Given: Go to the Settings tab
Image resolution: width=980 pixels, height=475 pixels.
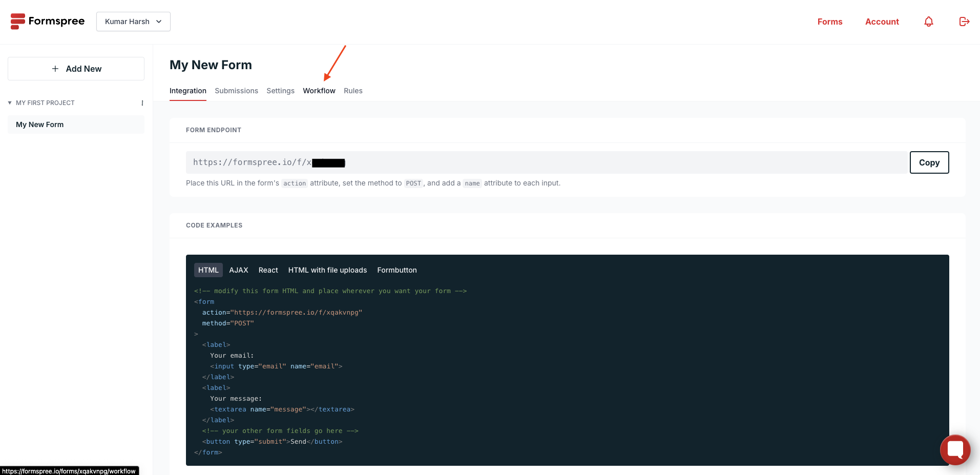Looking at the screenshot, I should [x=280, y=91].
